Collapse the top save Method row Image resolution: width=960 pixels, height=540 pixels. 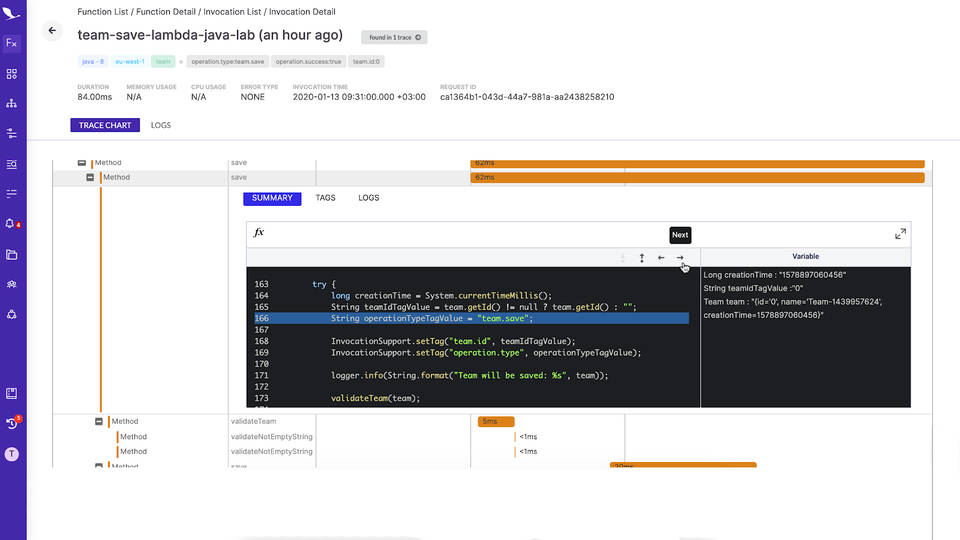pos(81,163)
